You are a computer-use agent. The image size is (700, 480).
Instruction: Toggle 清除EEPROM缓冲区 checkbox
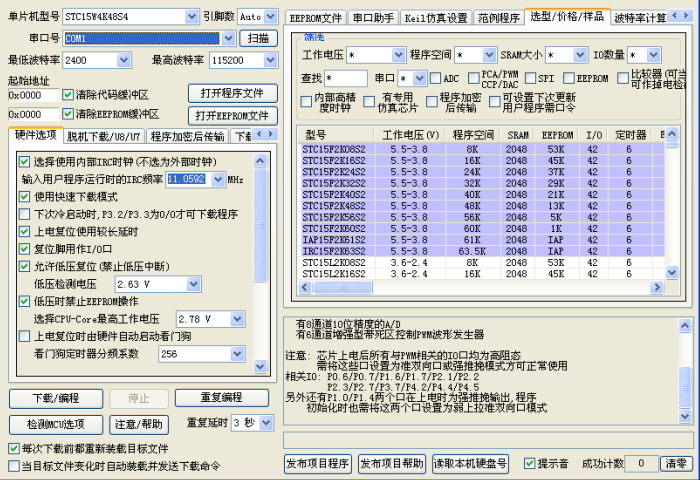pyautogui.click(x=68, y=114)
